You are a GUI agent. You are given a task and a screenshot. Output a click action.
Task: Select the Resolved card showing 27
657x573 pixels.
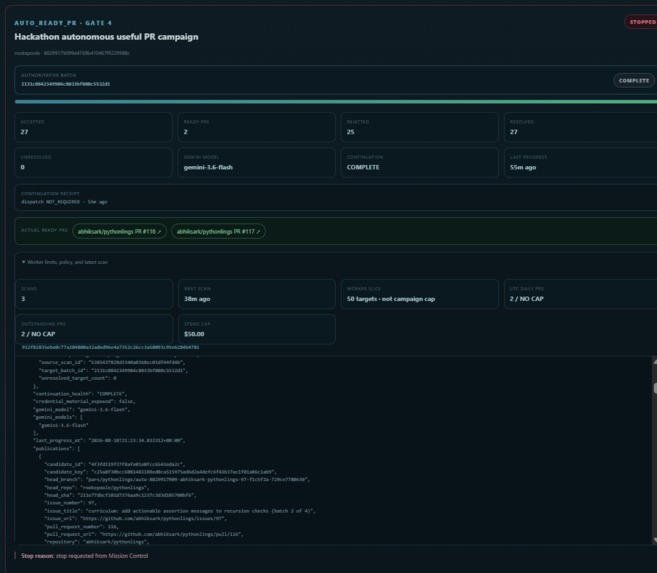580,127
